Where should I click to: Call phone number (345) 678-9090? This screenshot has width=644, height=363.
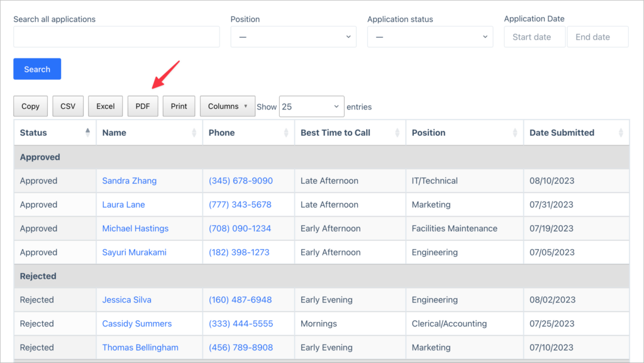click(x=241, y=181)
